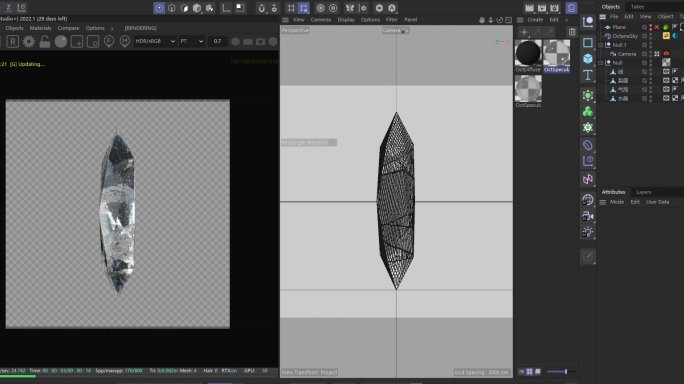Open the HDR/sRGB color space dropdown
This screenshot has width=684, height=384.
[x=155, y=41]
